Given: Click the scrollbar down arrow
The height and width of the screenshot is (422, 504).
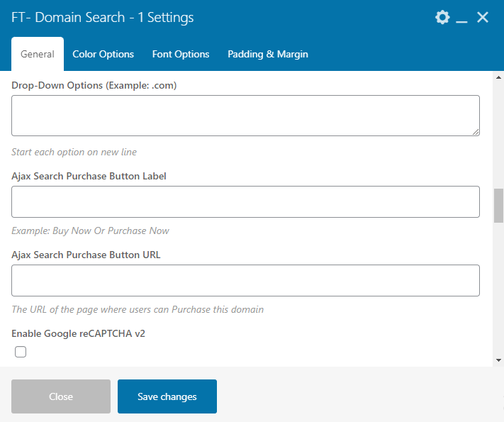Looking at the screenshot, I should click(x=498, y=361).
